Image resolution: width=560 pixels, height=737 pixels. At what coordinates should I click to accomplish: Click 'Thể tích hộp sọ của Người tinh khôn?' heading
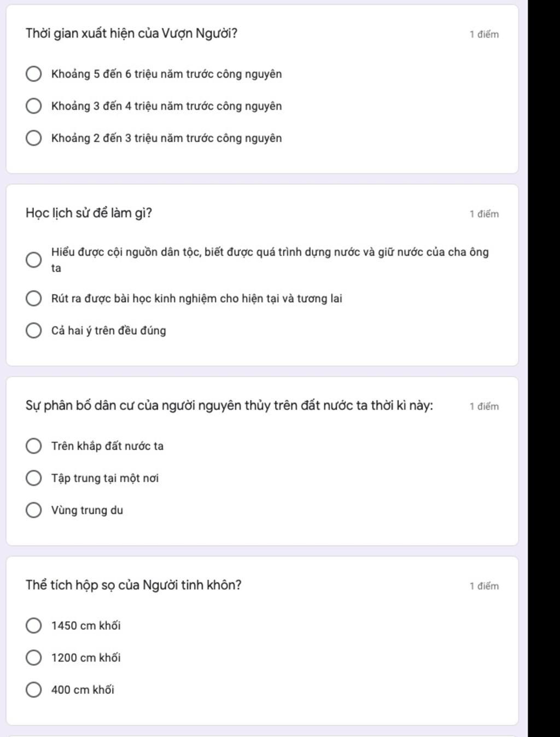[133, 585]
